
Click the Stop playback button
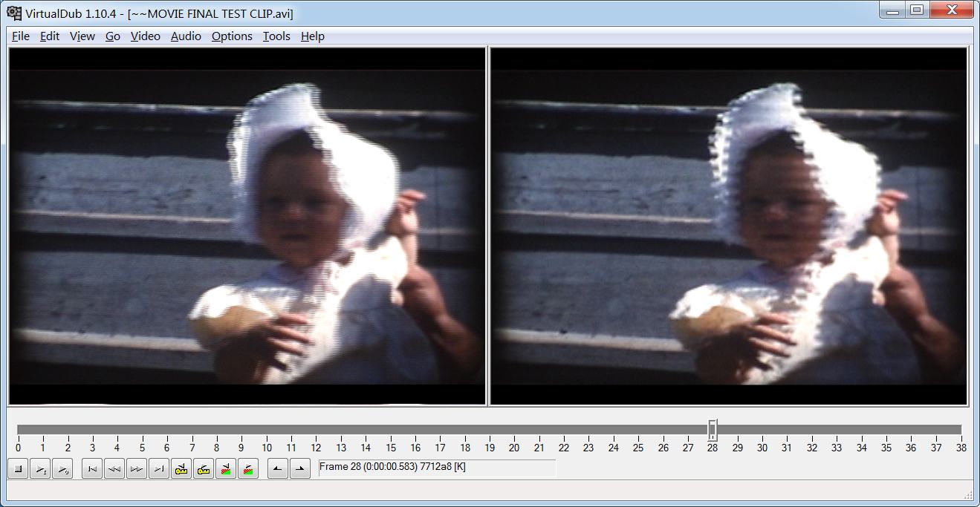[18, 468]
